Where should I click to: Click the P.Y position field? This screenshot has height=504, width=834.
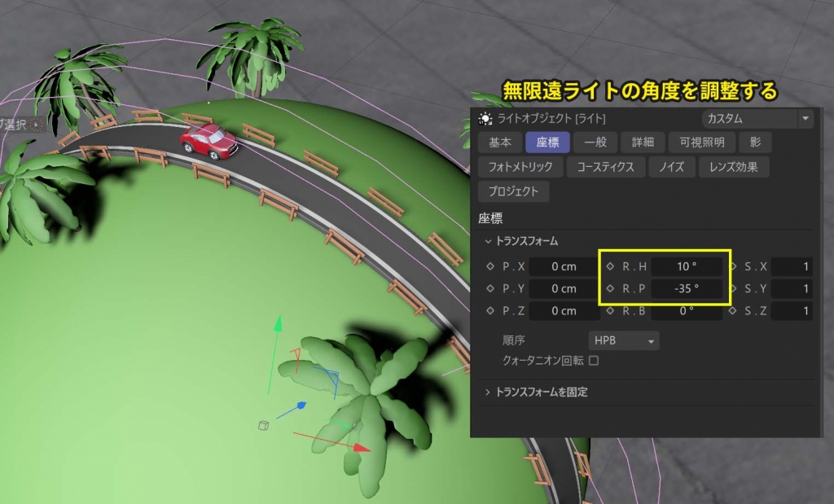[x=564, y=289]
